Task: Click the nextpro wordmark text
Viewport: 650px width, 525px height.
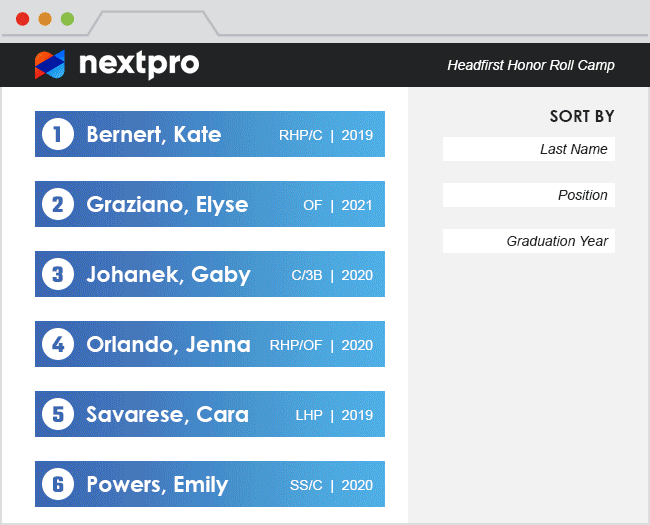Action: pos(139,65)
